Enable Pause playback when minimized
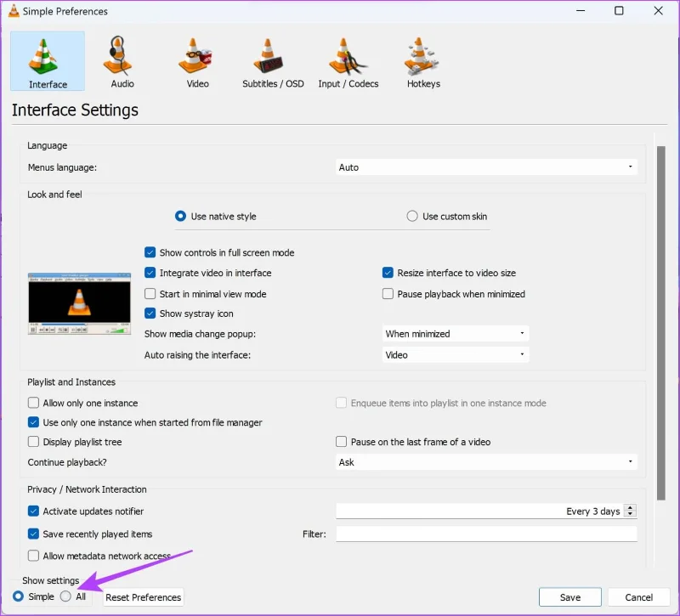This screenshot has width=680, height=616. (x=388, y=294)
